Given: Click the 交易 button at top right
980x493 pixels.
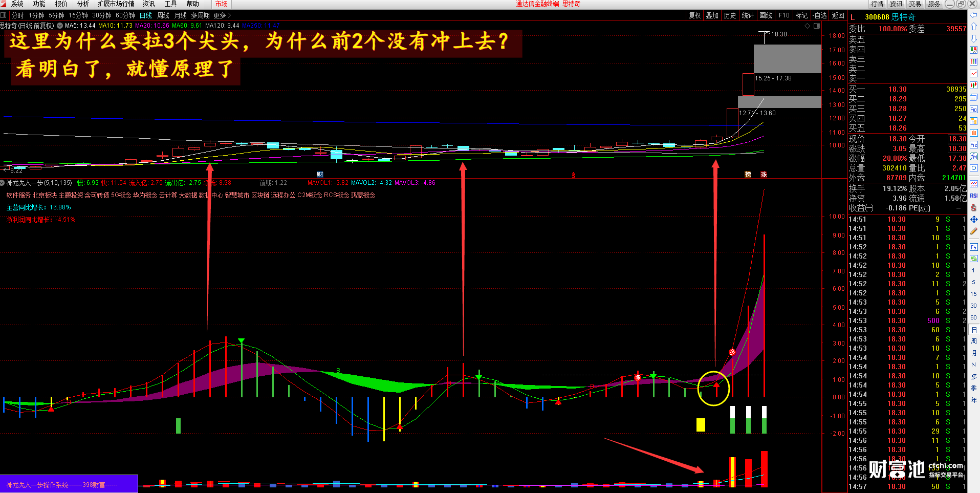Looking at the screenshot, I should click(x=915, y=4).
